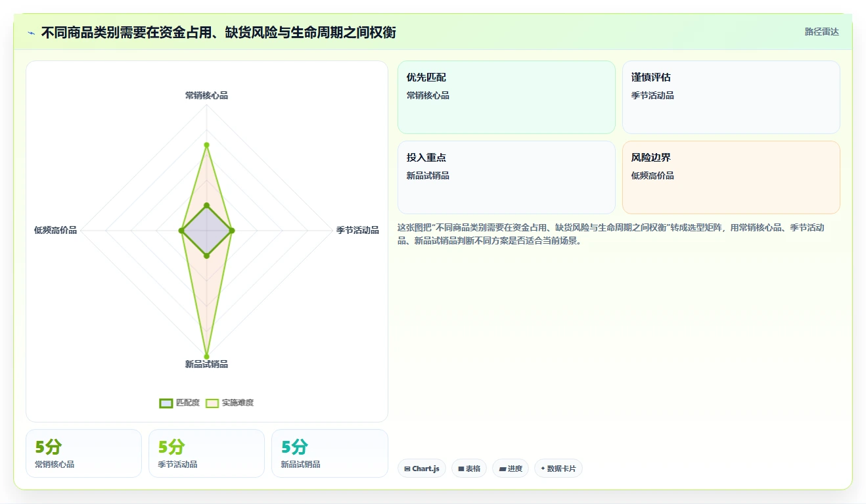Click the 匹配度 legend color box
Screen dimensions: 866x504
click(x=166, y=403)
